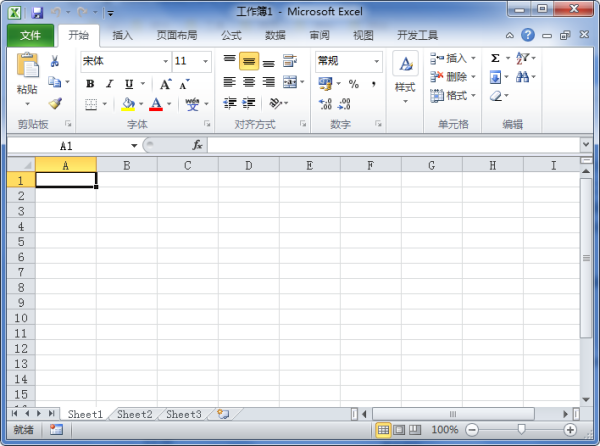This screenshot has width=600, height=446.
Task: Expand the 粘贴 paste options arrow
Action: pyautogui.click(x=27, y=104)
